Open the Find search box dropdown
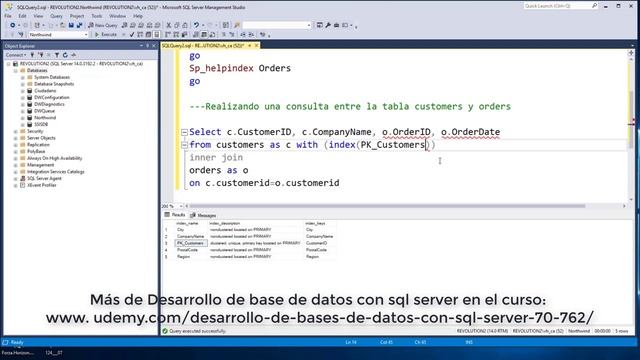This screenshot has height=360, width=640. (x=309, y=25)
